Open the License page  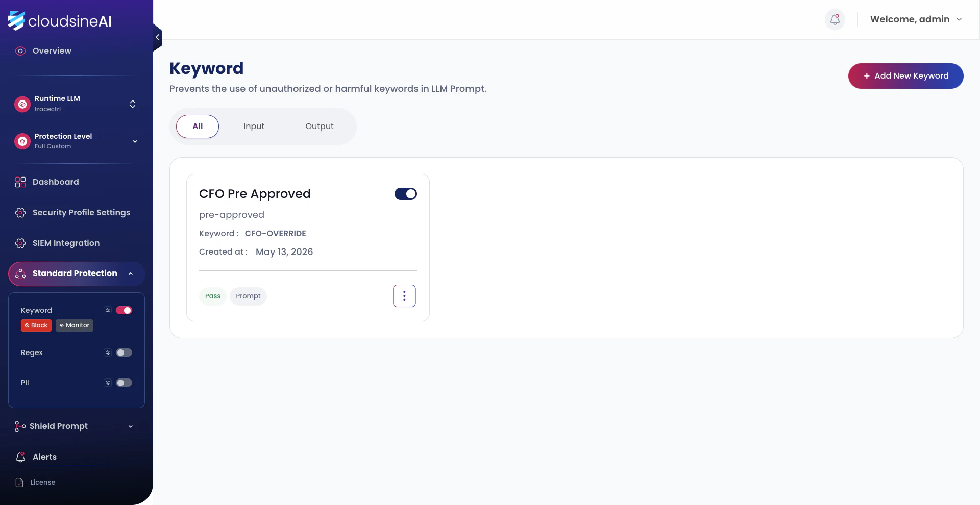[43, 483]
